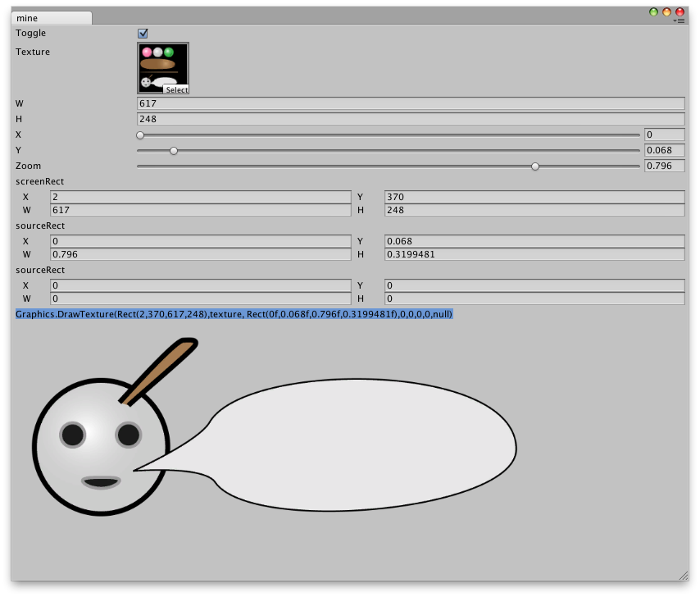
Task: Click the Zoom slider handle
Action: click(x=535, y=166)
